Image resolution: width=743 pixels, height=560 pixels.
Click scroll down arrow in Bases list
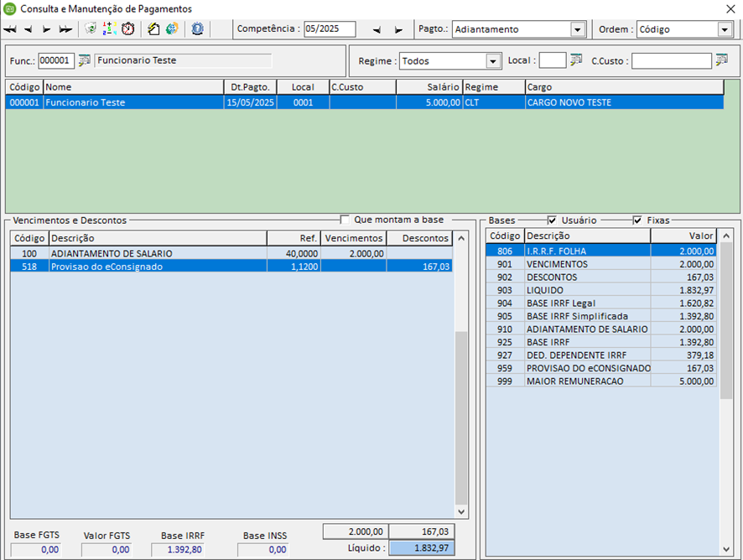[726, 549]
